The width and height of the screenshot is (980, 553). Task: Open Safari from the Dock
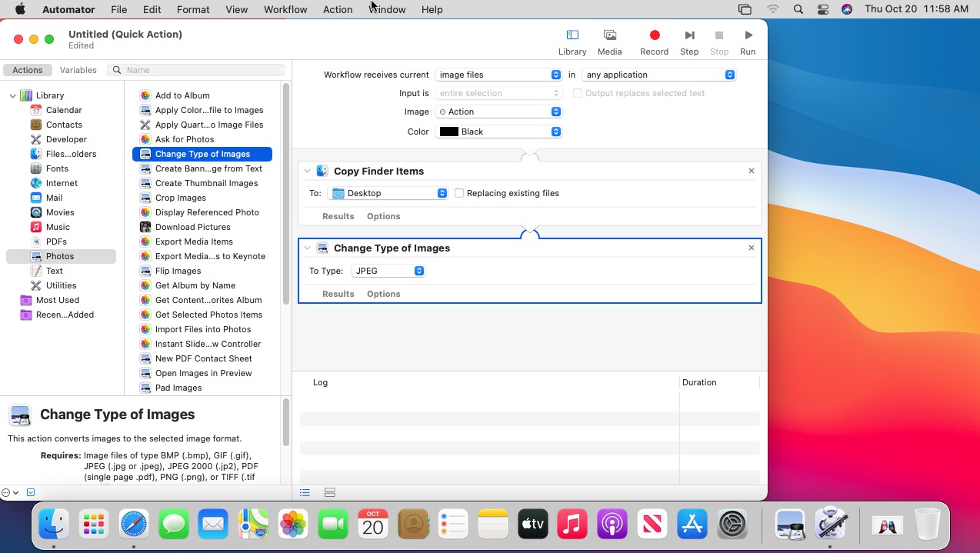(x=134, y=525)
